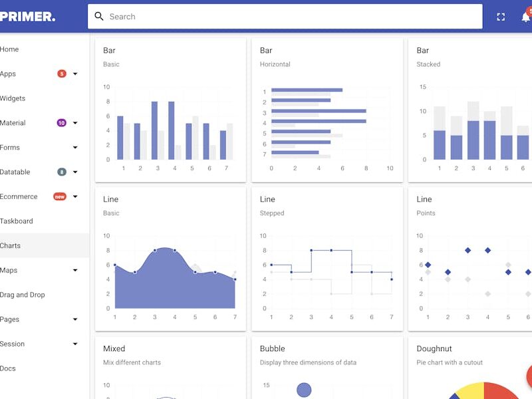Expand the Material menu arrow

(x=75, y=123)
